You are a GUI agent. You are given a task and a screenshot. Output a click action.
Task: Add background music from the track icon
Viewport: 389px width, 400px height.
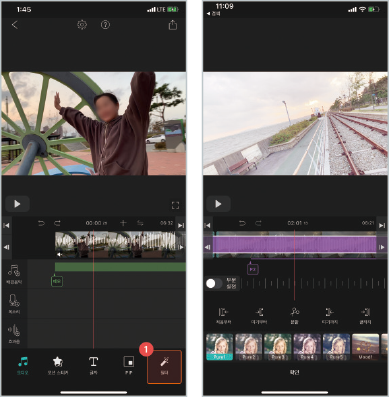(x=14, y=274)
